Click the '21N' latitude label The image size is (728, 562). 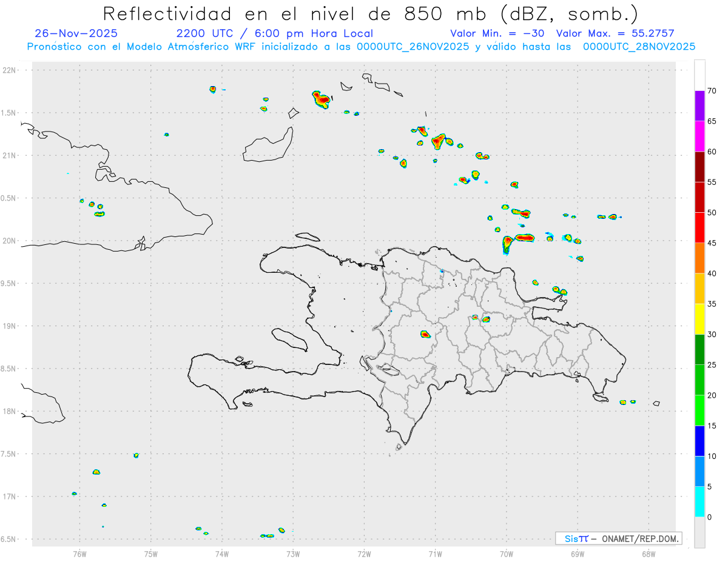[x=10, y=156]
